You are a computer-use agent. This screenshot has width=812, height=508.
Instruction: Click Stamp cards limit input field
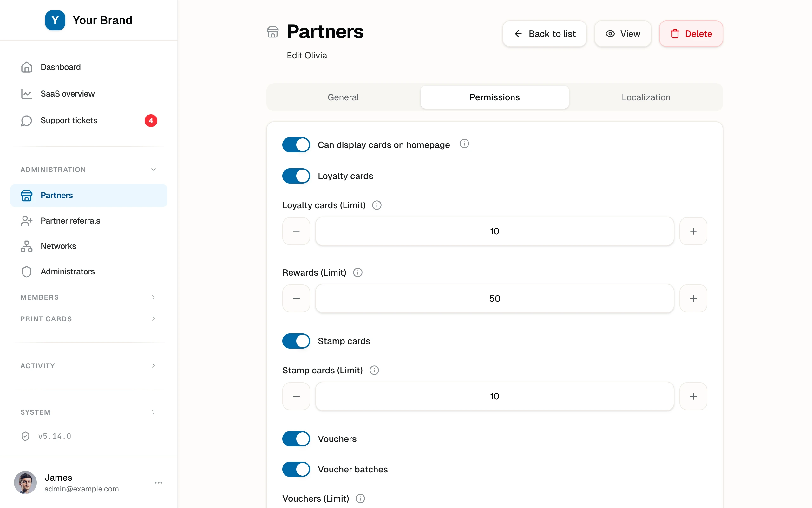point(494,396)
